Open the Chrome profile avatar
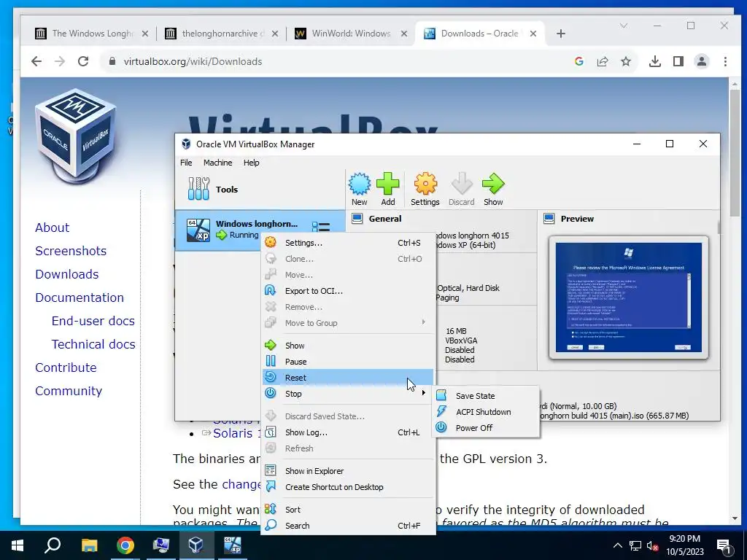 [702, 61]
